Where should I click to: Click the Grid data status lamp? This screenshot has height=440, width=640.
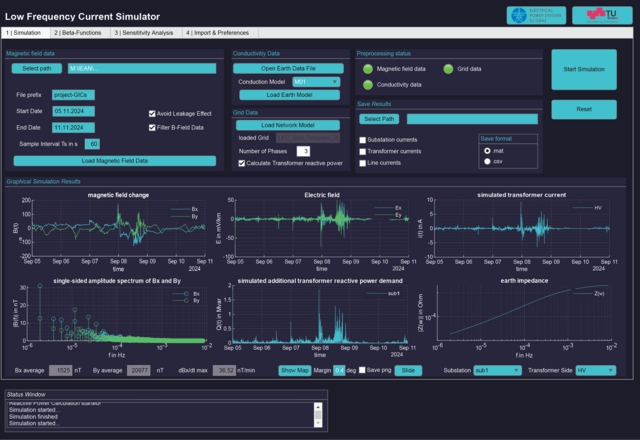[449, 70]
